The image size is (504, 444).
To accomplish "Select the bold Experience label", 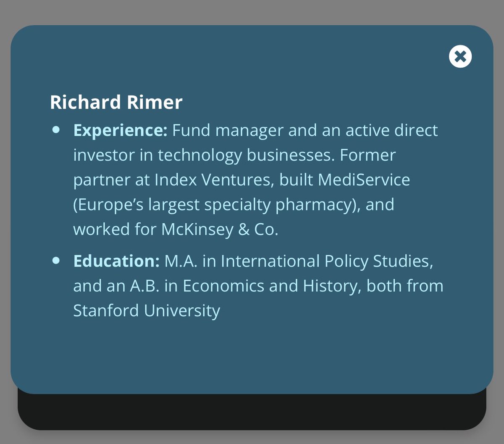I will click(120, 130).
